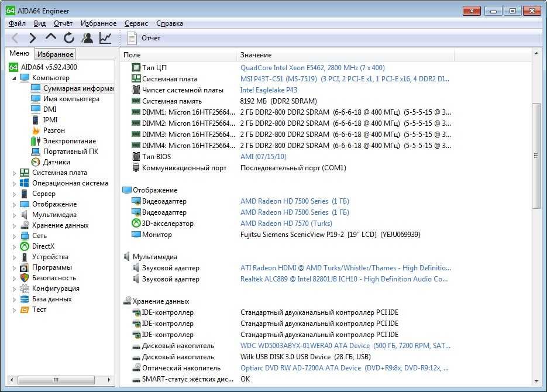Click the Back navigation arrow
This screenshot has width=547, height=392.
pyautogui.click(x=15, y=37)
